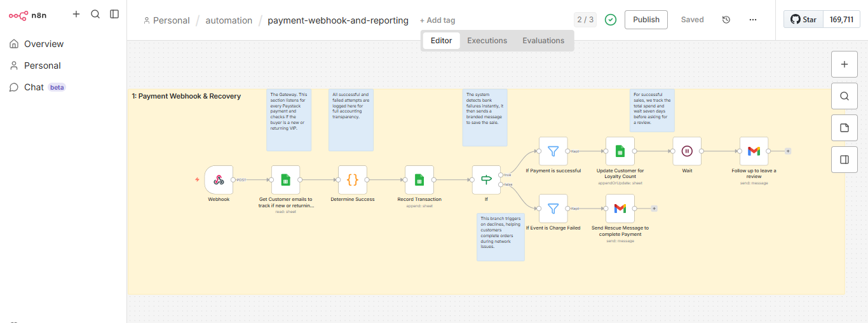The width and height of the screenshot is (868, 323).
Task: Toggle the left sidebar collapse icon
Action: tap(114, 14)
